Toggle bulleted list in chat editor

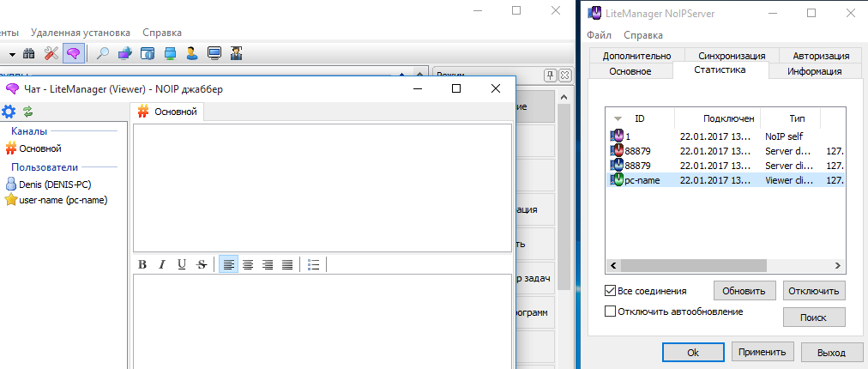click(x=313, y=265)
